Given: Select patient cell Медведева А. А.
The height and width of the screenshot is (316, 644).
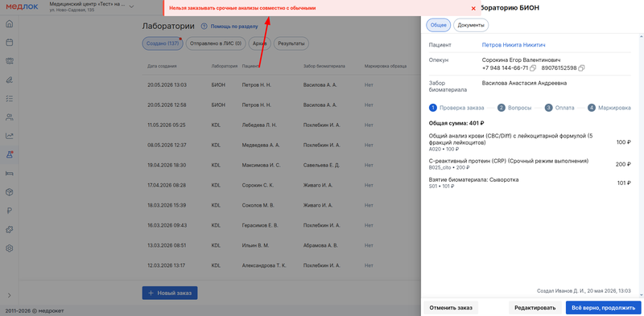Looking at the screenshot, I should (261, 145).
